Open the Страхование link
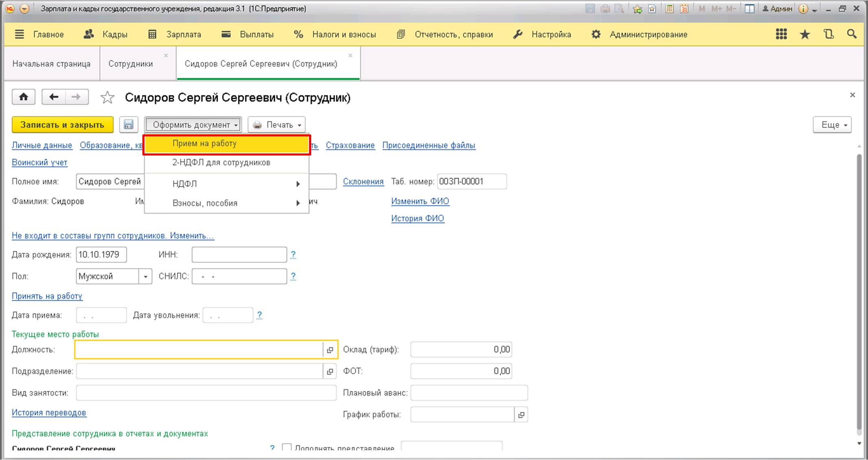The height and width of the screenshot is (460, 868). [x=350, y=145]
